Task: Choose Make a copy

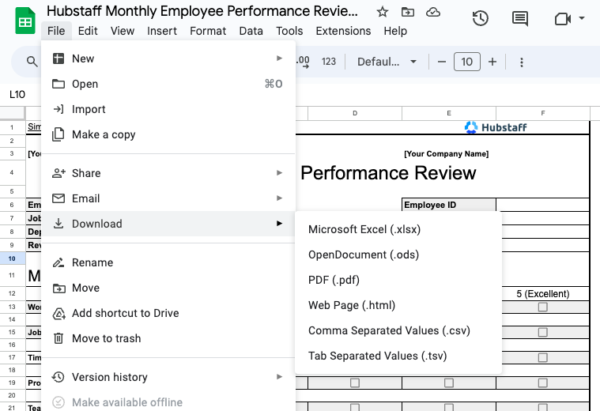Action: click(x=168, y=134)
